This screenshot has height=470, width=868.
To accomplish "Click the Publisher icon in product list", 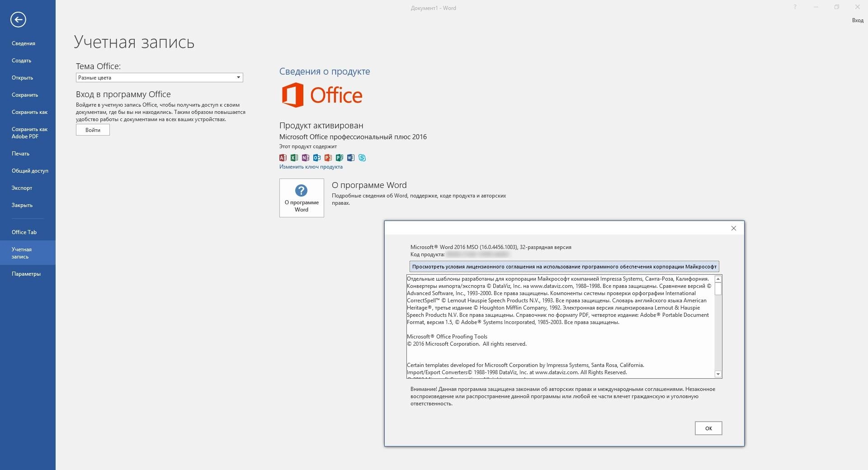I will click(340, 158).
